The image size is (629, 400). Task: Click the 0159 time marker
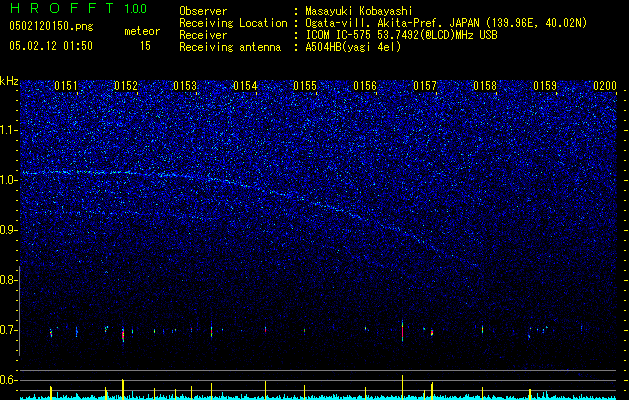point(545,86)
